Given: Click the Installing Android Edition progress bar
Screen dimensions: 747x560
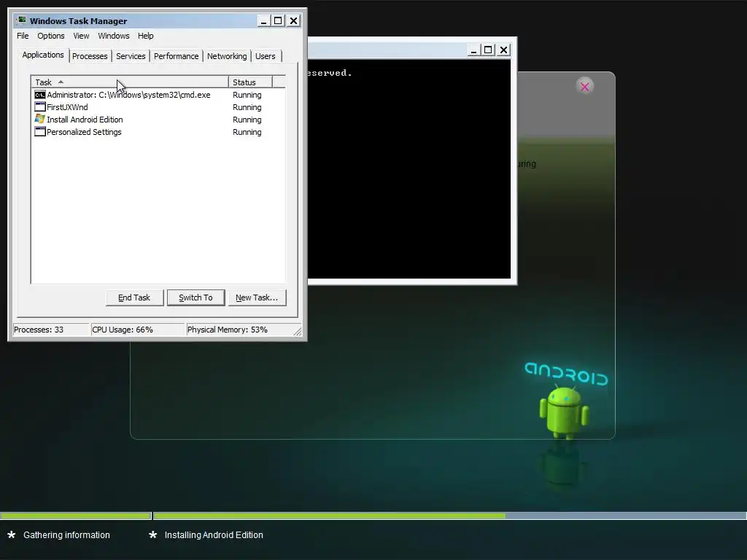Looking at the screenshot, I should coord(449,516).
